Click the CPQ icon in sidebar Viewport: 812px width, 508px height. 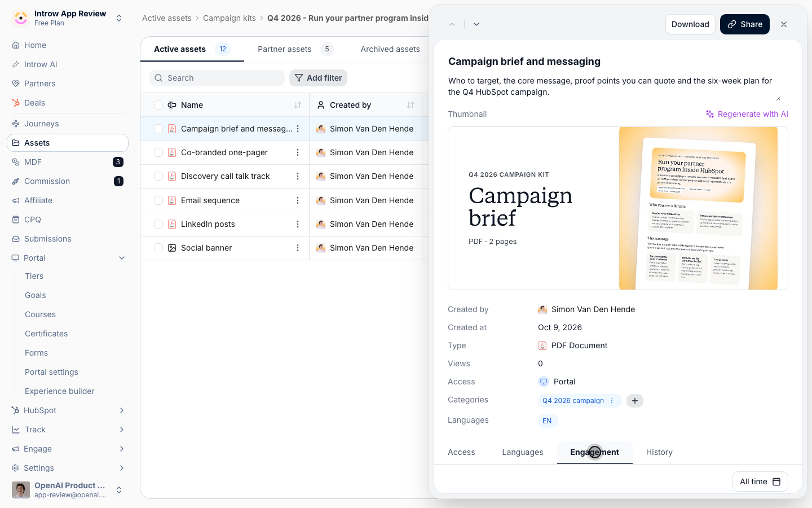coord(16,220)
